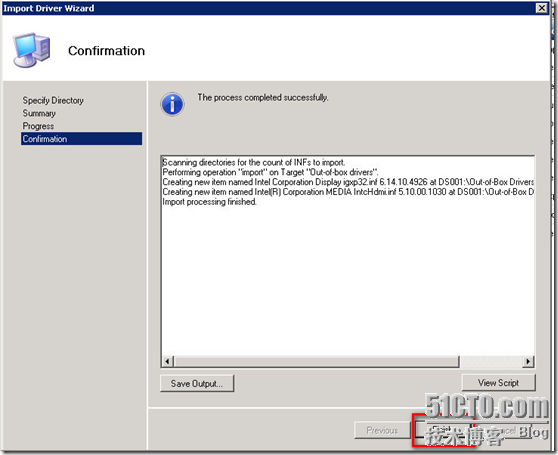Click 'Import processing finished.' line
Image resolution: width=558 pixels, height=455 pixels.
click(x=210, y=202)
